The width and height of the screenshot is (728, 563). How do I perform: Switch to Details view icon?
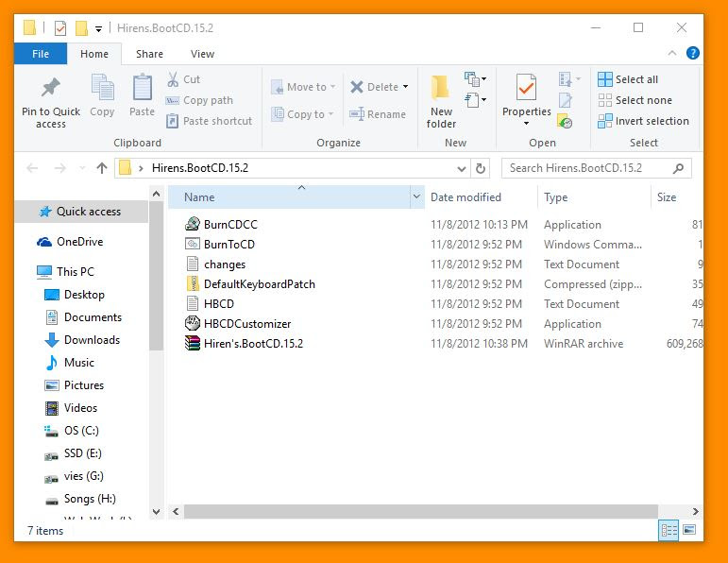669,530
